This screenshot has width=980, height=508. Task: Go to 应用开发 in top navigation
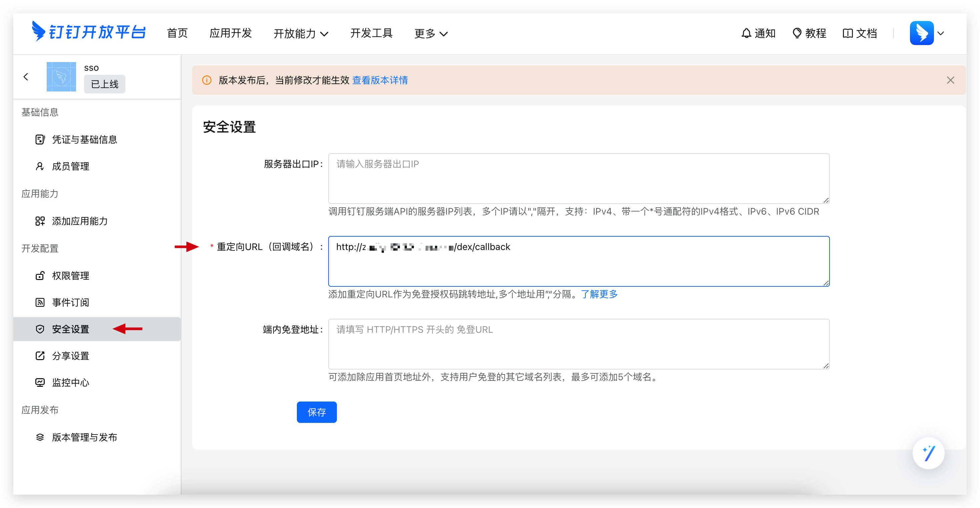[230, 33]
